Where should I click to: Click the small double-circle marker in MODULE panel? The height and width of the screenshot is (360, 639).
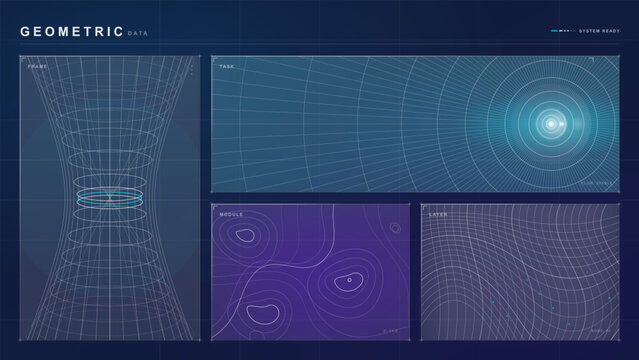tap(395, 228)
